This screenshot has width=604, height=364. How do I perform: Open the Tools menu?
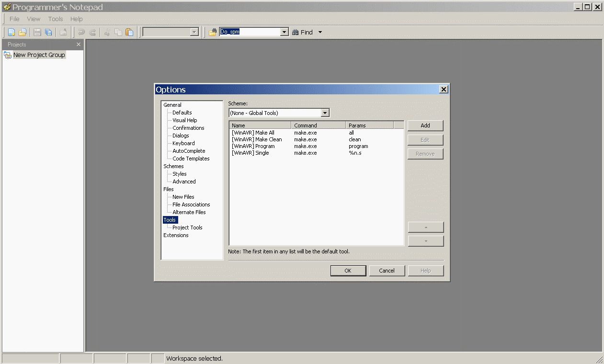coord(56,19)
